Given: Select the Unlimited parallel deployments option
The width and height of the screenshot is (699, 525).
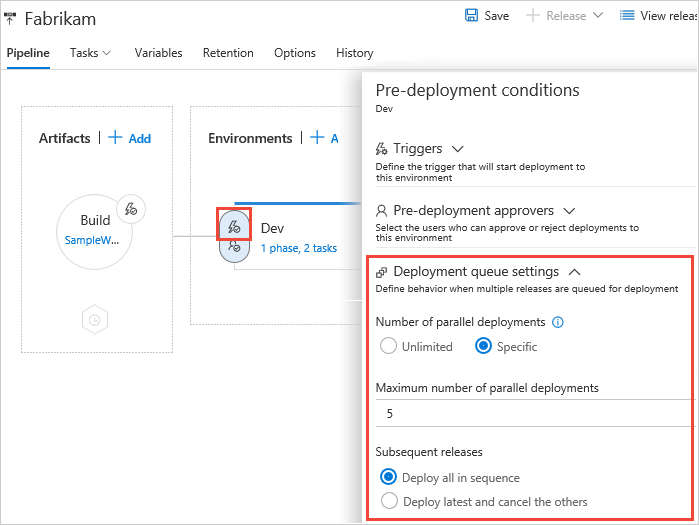Looking at the screenshot, I should click(389, 347).
